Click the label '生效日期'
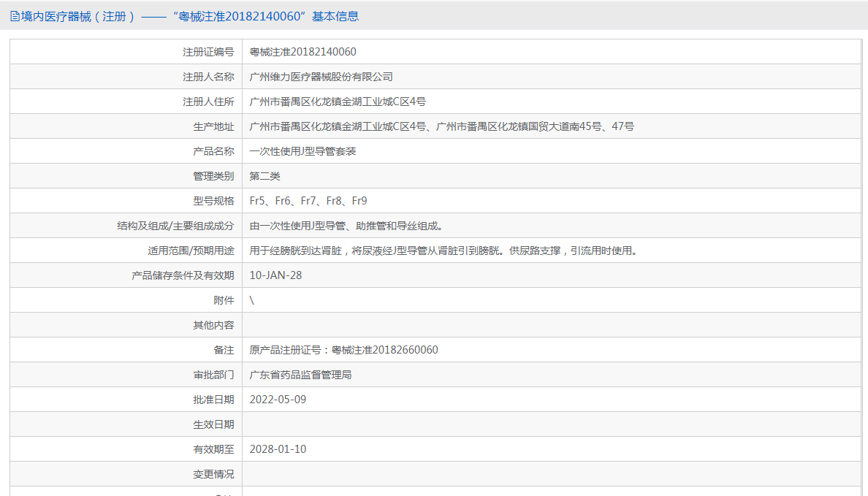Screen dimensions: 868x496 point(213,424)
